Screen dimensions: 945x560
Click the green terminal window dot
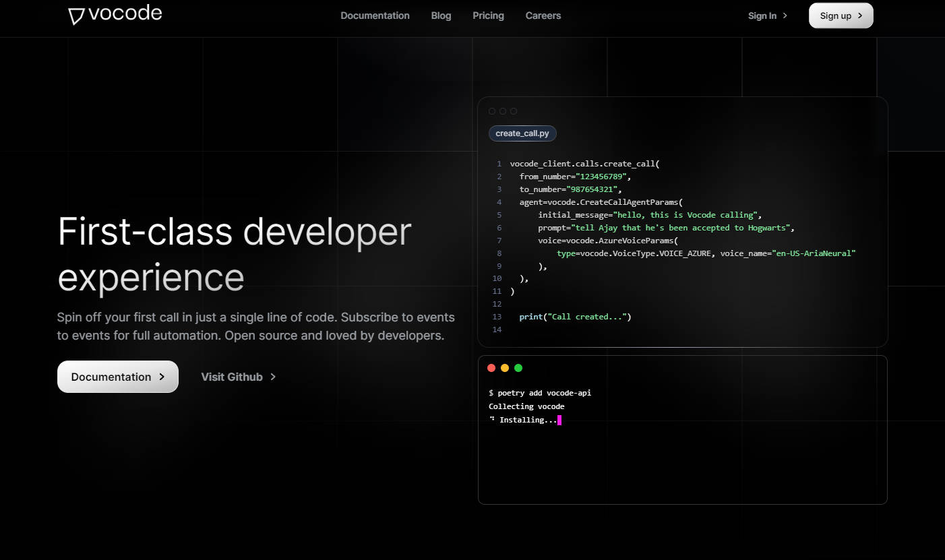coord(518,368)
